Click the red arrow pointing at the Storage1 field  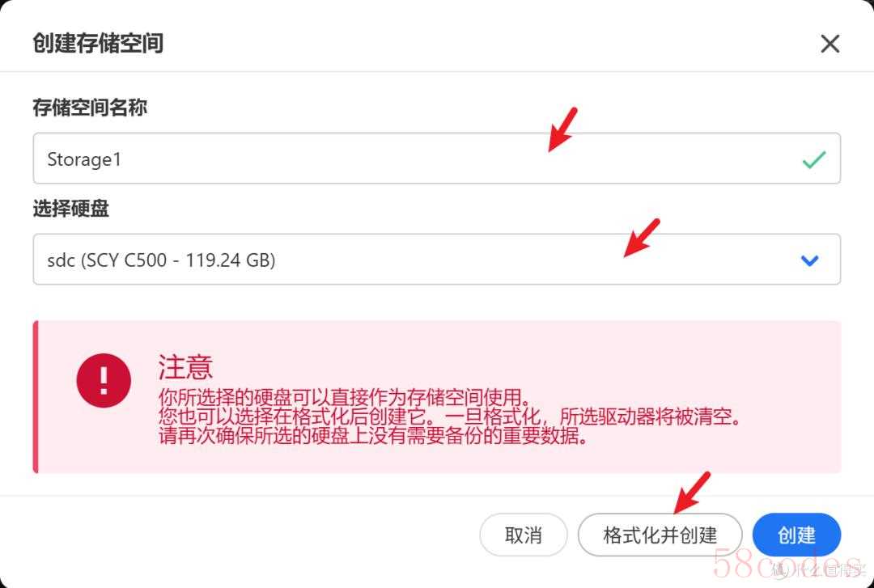562,129
